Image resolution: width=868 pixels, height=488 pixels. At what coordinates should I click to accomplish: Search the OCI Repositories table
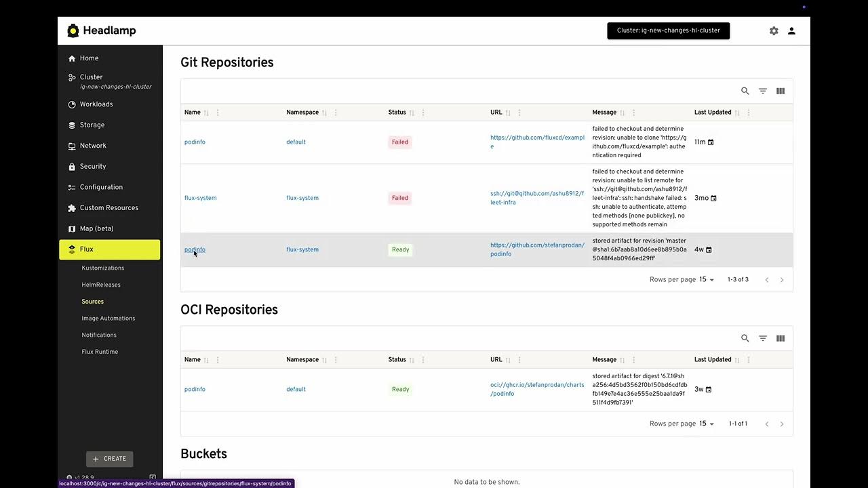point(745,338)
